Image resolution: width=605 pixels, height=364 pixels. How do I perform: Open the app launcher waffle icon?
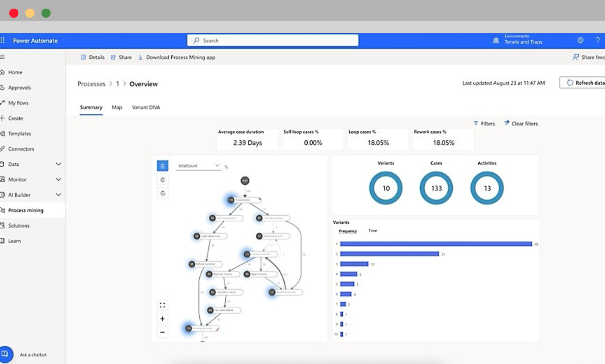pyautogui.click(x=3, y=40)
